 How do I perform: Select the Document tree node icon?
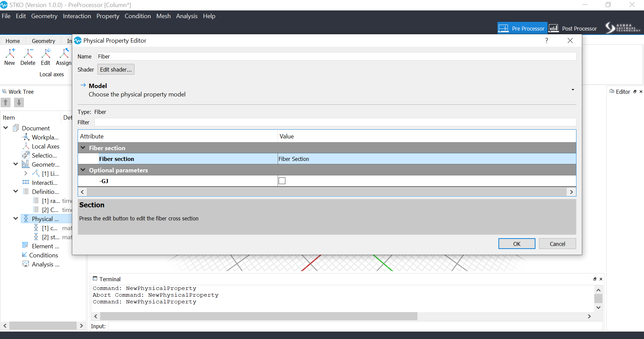(x=16, y=128)
